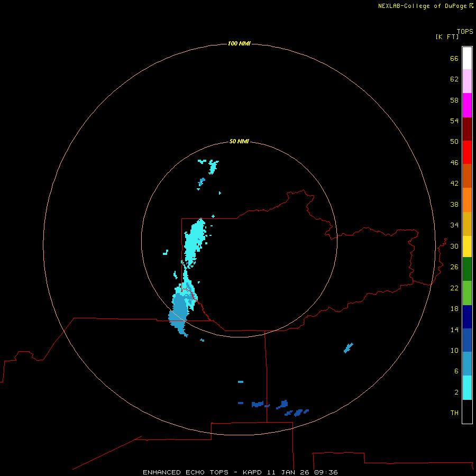Click the legend value 62
Screen dimensions: 476x476
454,79
